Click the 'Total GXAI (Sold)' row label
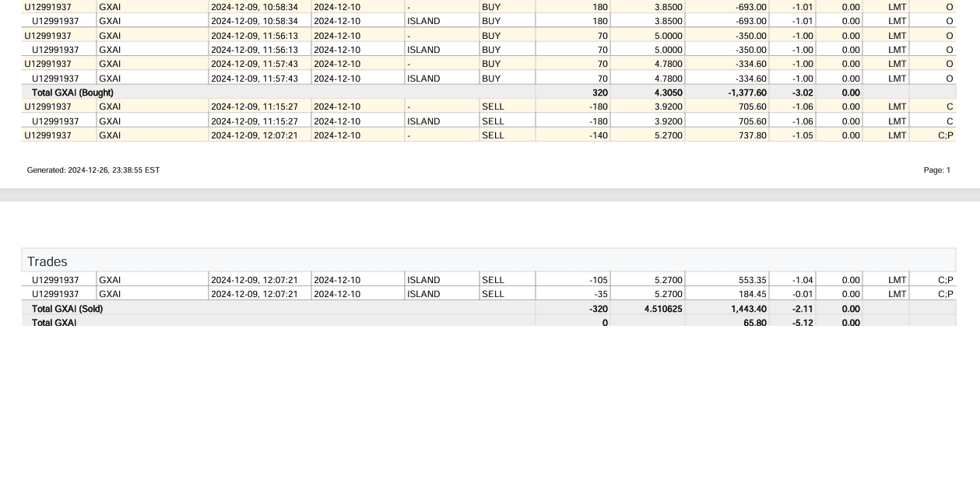Image resolution: width=980 pixels, height=504 pixels. click(67, 309)
